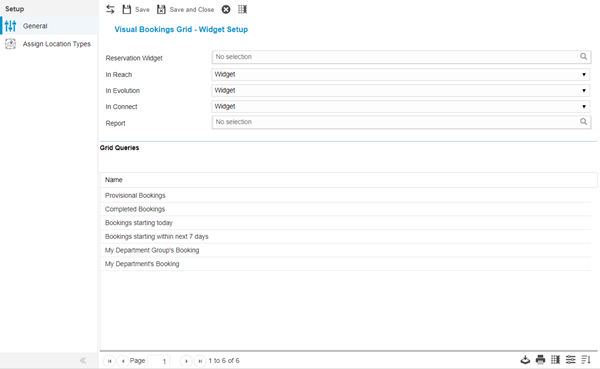Go to next page in pager
Viewport: 600px width, 369px height.
186,361
